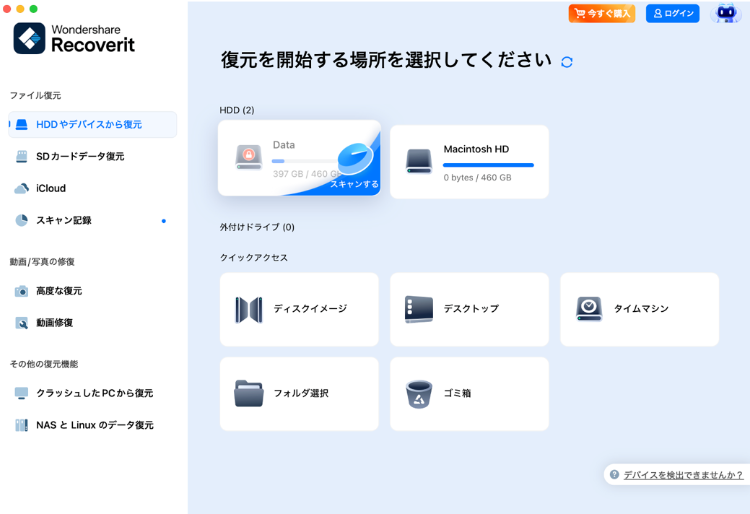Image resolution: width=750 pixels, height=514 pixels.
Task: Click the 外付けドライブ (0) header
Action: 257,227
